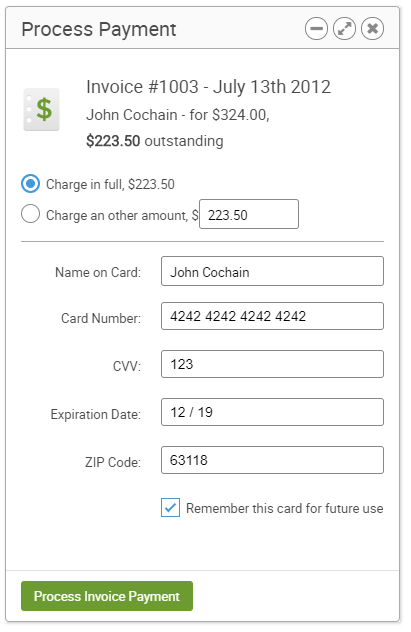The height and width of the screenshot is (632, 411).
Task: Click the Invoice #1003 heading
Action: 208,87
